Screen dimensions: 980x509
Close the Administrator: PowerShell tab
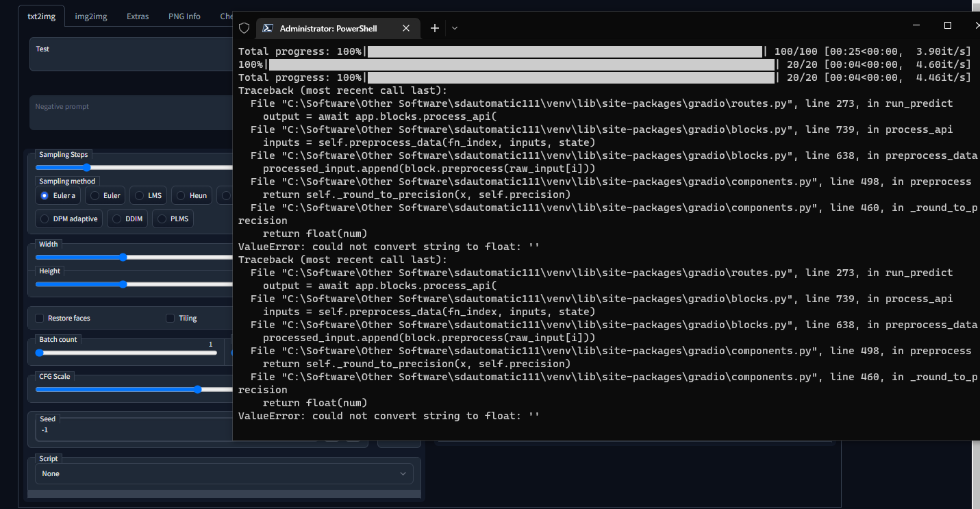click(x=406, y=28)
